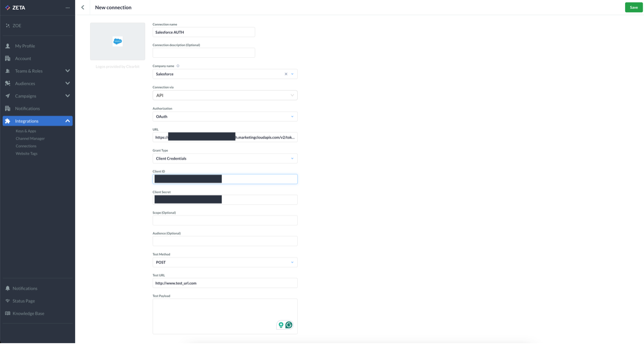Clear the Salesforce company name with X icon
The height and width of the screenshot is (345, 644).
pos(286,74)
